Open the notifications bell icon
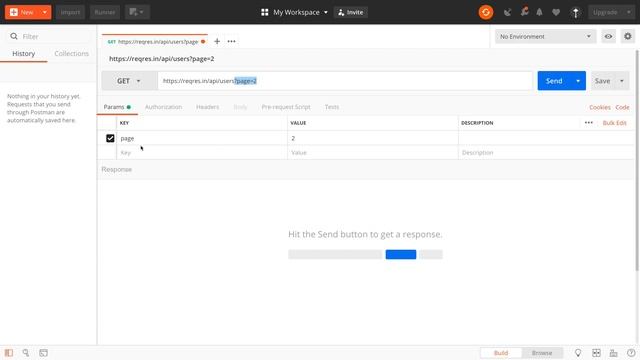Viewport: 640px width, 360px height. click(539, 12)
